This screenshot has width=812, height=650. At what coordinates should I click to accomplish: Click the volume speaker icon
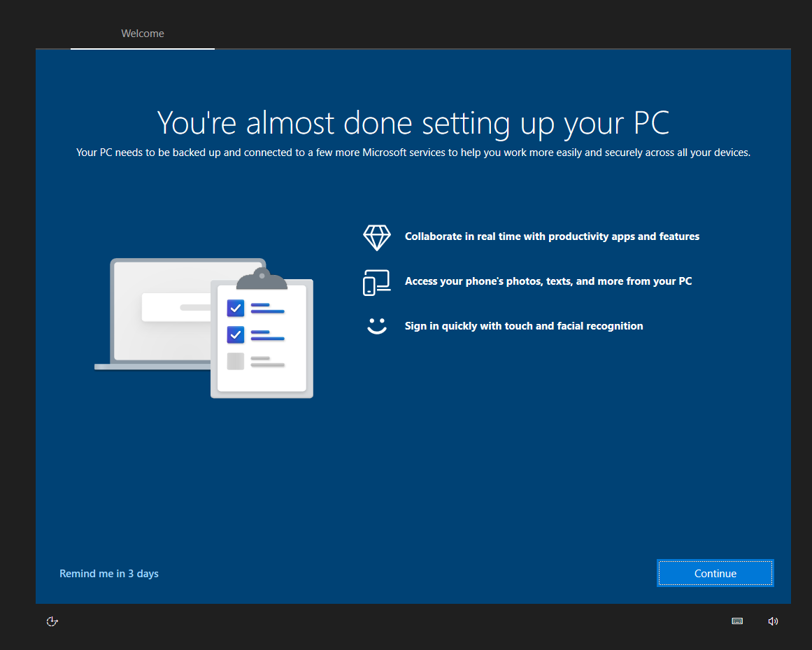[773, 621]
